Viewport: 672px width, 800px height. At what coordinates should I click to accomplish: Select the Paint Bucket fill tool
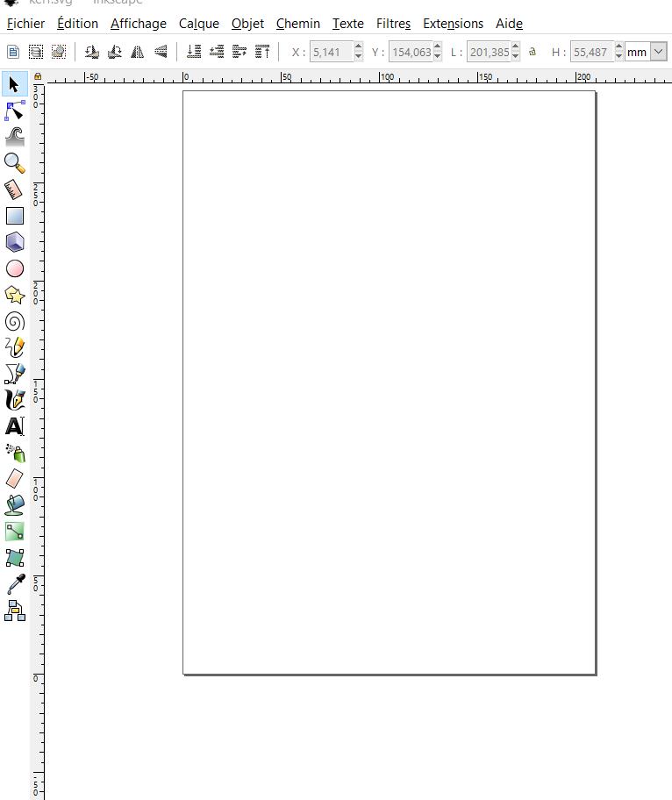tap(14, 505)
